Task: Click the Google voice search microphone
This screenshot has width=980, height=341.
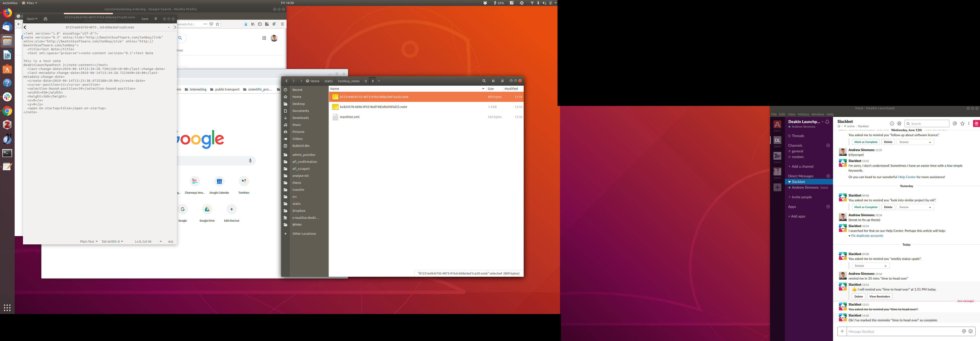Action: point(250,160)
